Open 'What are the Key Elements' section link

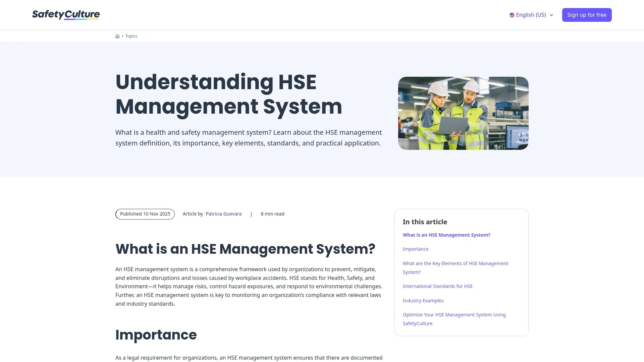(455, 267)
